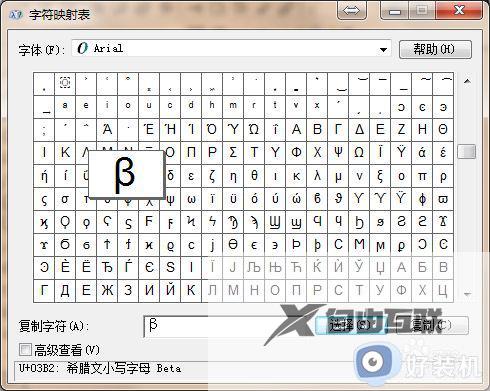
Task: Select the Cyrillic Ж character cell
Action: pos(107,291)
